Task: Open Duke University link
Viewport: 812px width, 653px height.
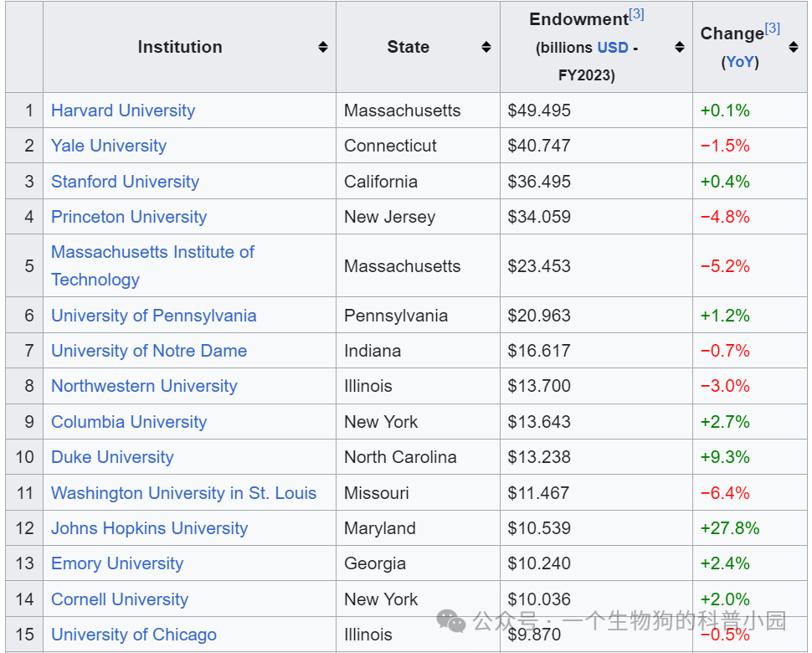Action: point(112,457)
